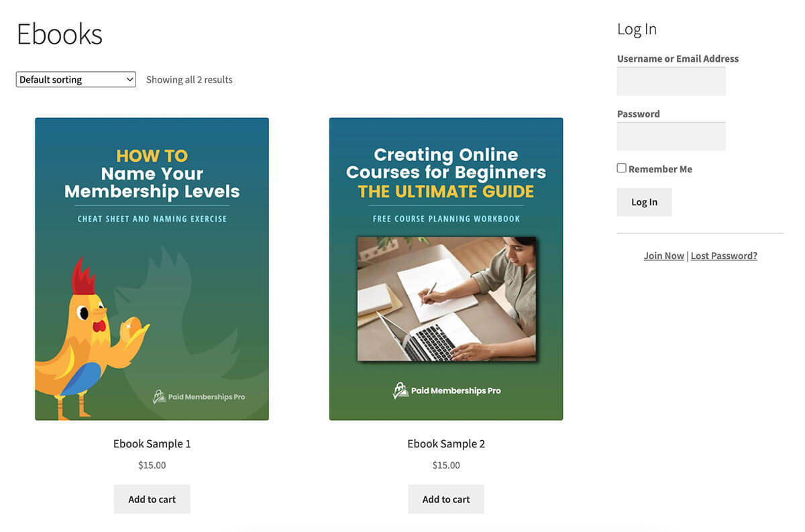Open the Join Now link
This screenshot has height=532, width=805.
664,256
